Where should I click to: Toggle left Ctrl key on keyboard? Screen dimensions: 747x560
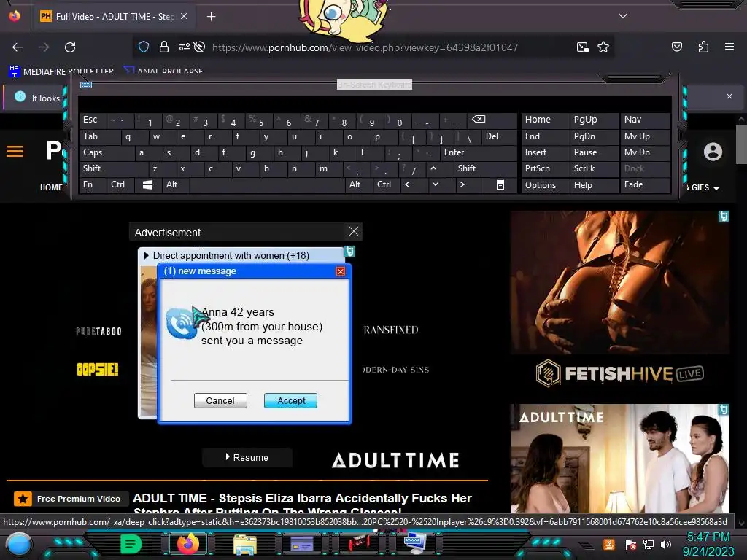coord(120,184)
